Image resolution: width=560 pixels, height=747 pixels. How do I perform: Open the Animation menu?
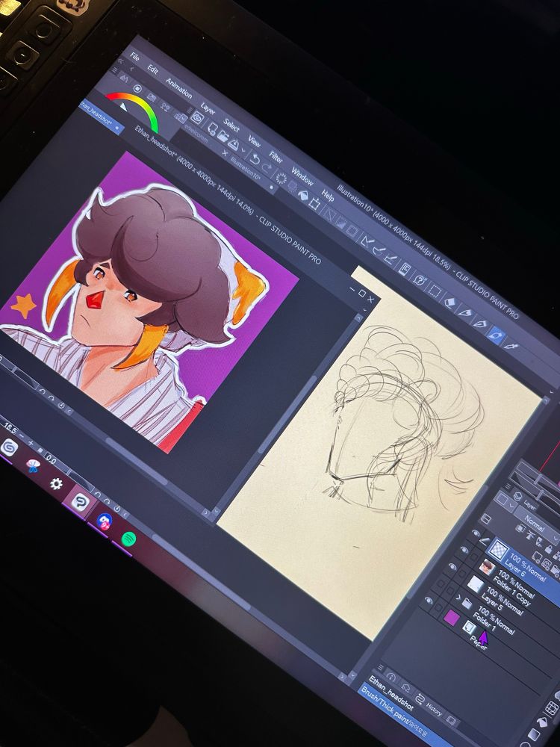point(178,88)
